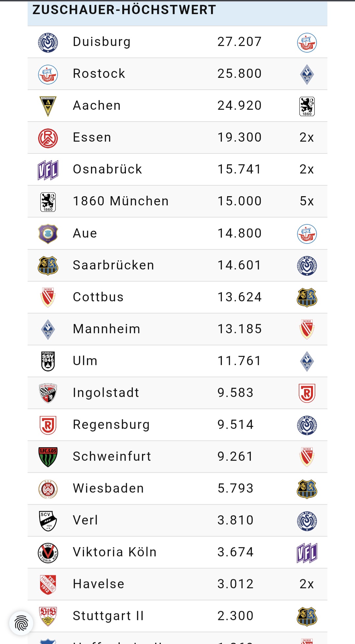Image resolution: width=355 pixels, height=644 pixels.
Task: Tap the 1860 opponent crest in Aachen row
Action: [x=307, y=106]
